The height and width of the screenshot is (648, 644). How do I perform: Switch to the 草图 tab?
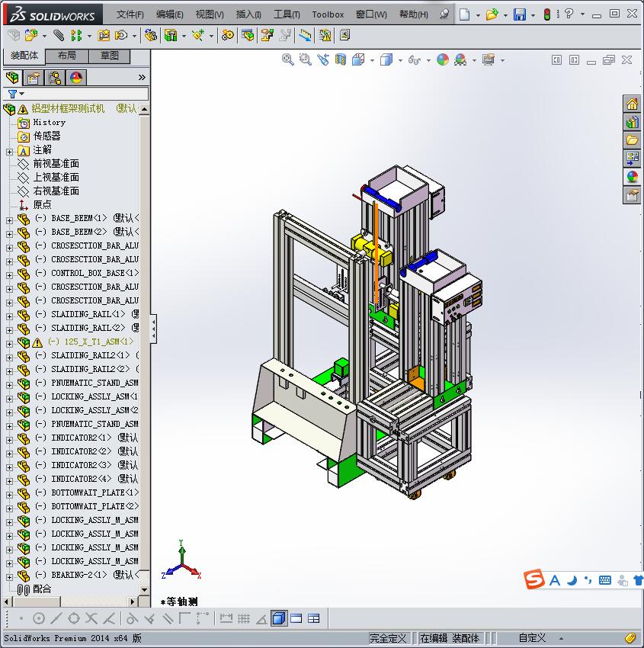[110, 56]
